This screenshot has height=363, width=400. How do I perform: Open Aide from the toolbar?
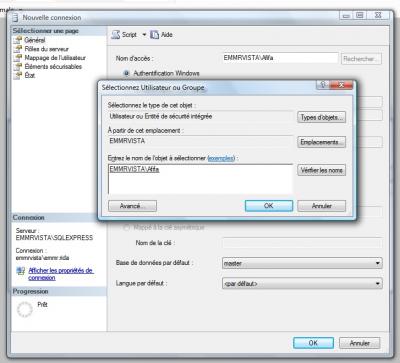click(161, 34)
